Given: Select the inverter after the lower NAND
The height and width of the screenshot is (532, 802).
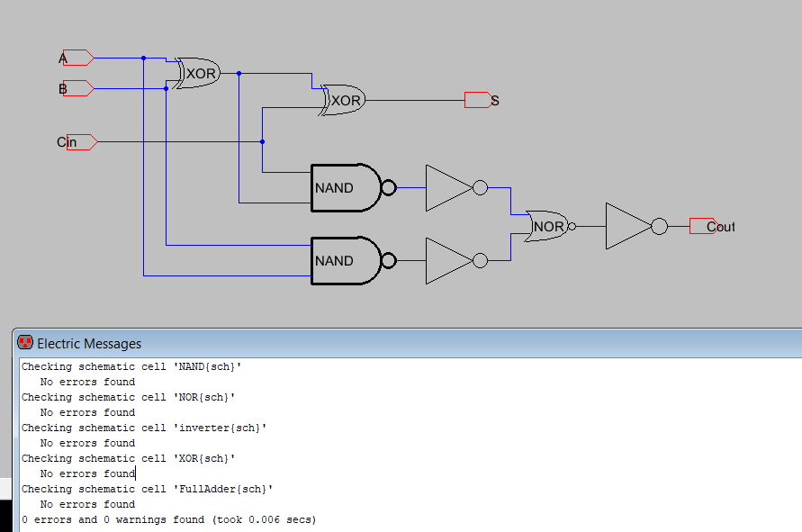Looking at the screenshot, I should point(450,260).
